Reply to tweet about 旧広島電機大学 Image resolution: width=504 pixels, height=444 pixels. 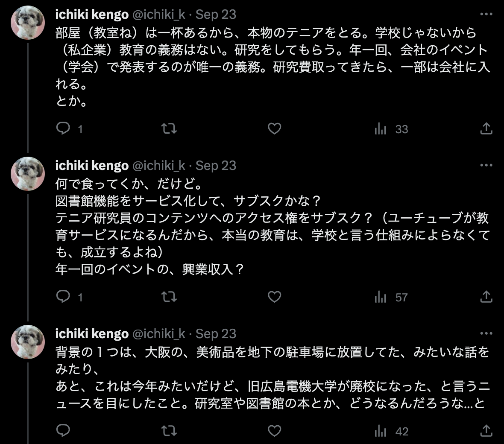pos(63,430)
